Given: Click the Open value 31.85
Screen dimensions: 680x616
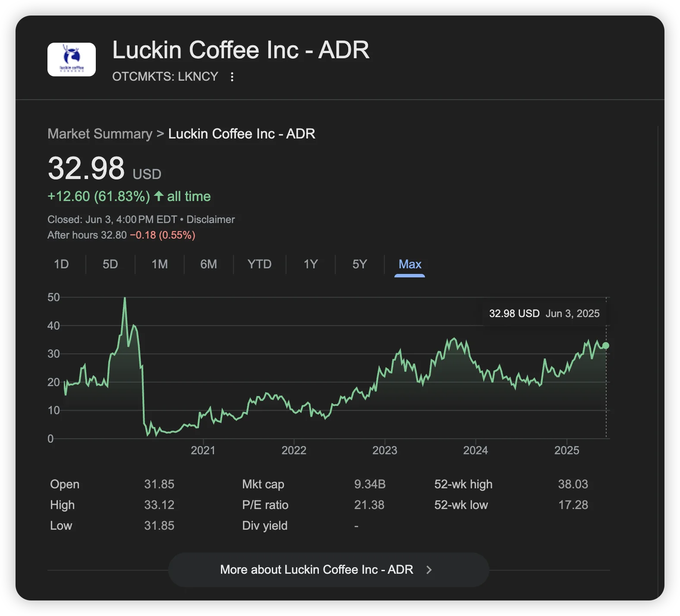Looking at the screenshot, I should (159, 484).
